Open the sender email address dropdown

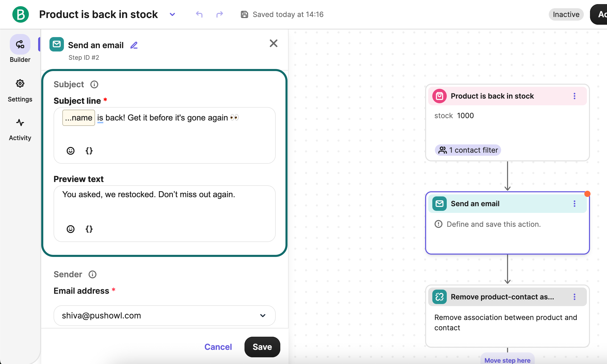pyautogui.click(x=263, y=316)
